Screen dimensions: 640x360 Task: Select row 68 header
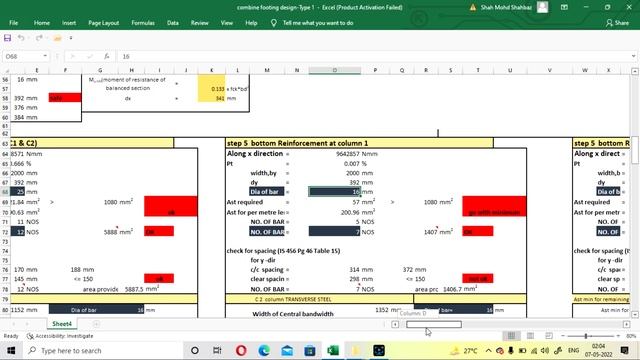[x=5, y=192]
